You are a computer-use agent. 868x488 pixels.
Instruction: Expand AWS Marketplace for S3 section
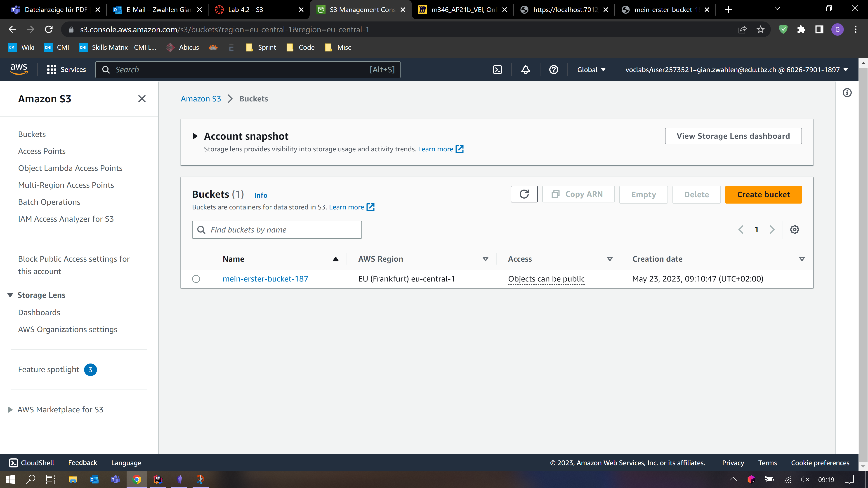tap(10, 410)
